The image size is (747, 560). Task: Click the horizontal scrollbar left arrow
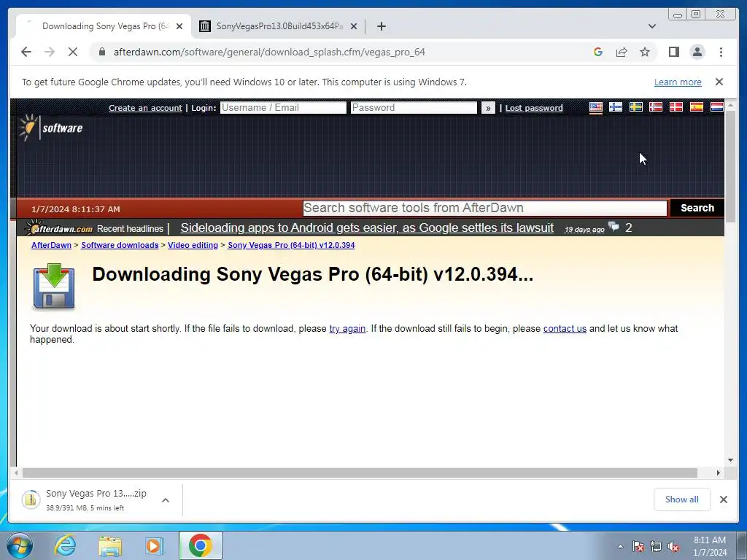tap(16, 472)
